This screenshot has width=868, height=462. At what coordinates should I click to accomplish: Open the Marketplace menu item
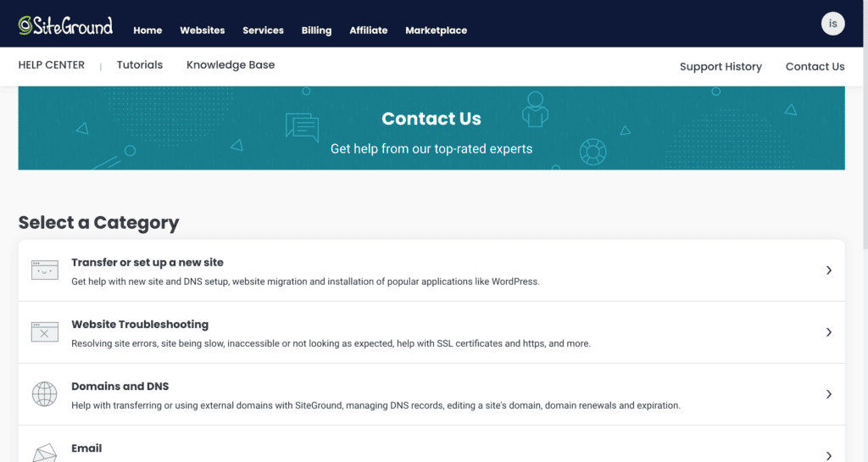click(x=437, y=31)
